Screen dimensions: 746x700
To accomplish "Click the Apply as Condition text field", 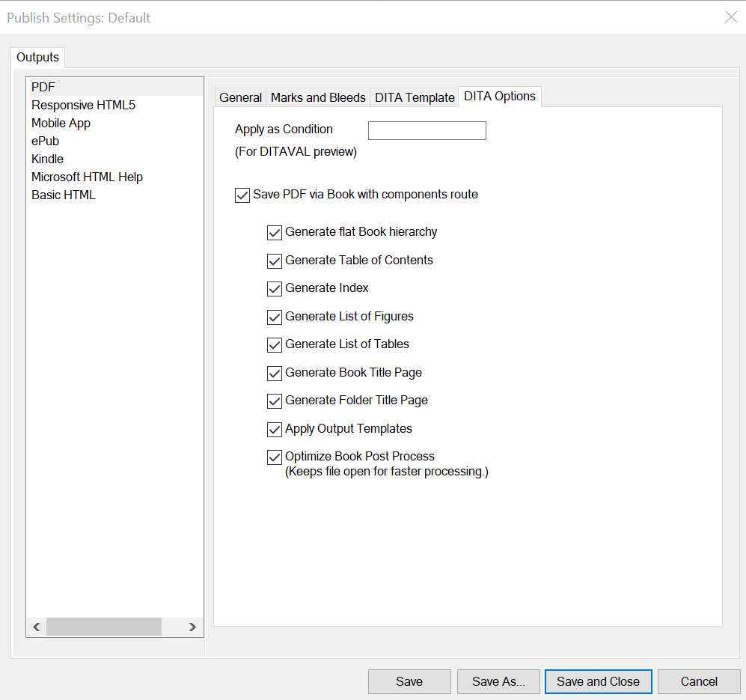I will click(x=426, y=131).
